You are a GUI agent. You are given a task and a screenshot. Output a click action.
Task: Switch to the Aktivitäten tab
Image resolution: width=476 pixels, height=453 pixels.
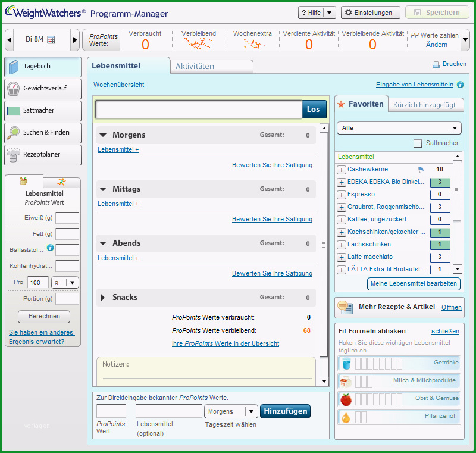click(x=212, y=67)
